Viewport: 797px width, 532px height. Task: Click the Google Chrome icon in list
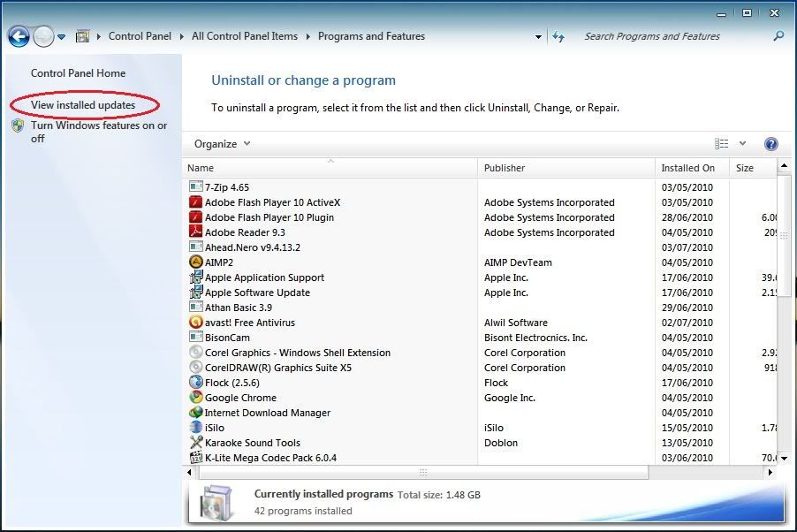196,398
